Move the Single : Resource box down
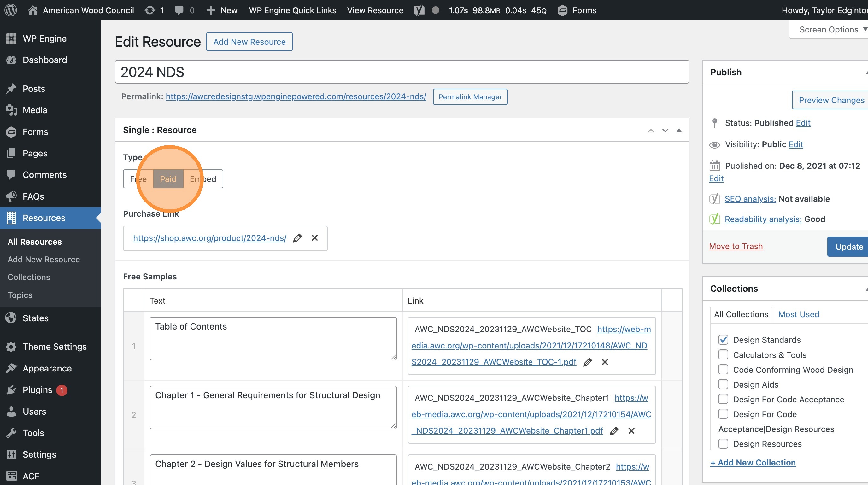868x485 pixels. pos(665,130)
